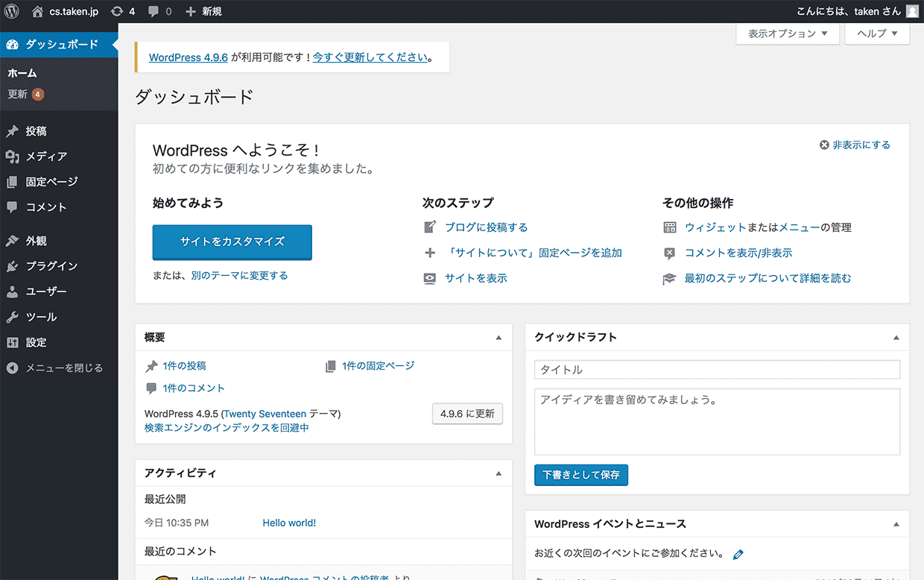Click 別のテーマに変更する link
Viewport: 924px width, 580px height.
(239, 275)
